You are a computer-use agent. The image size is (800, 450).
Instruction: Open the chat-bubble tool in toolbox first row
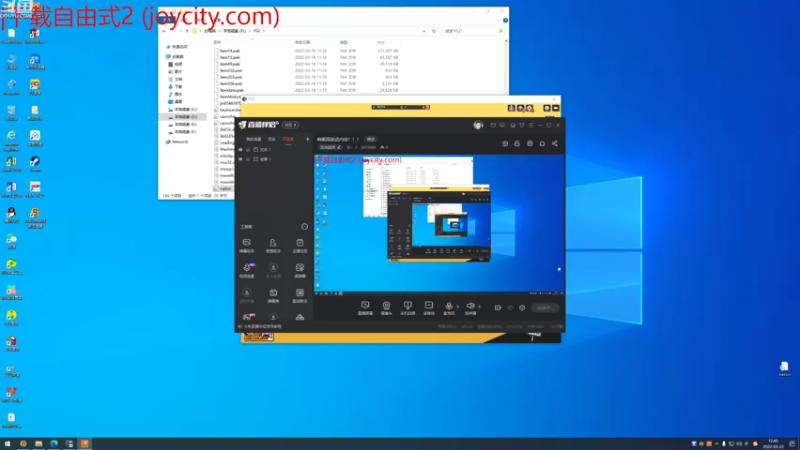(247, 245)
